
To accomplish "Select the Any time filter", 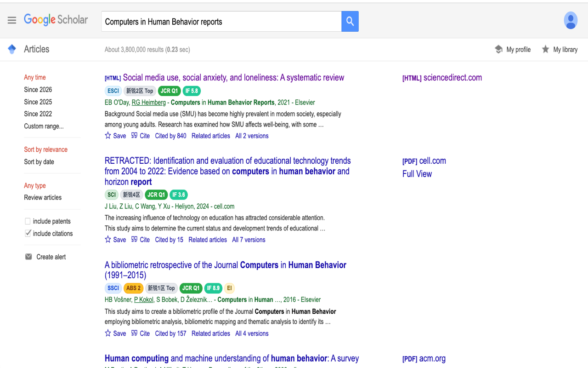I will (35, 77).
